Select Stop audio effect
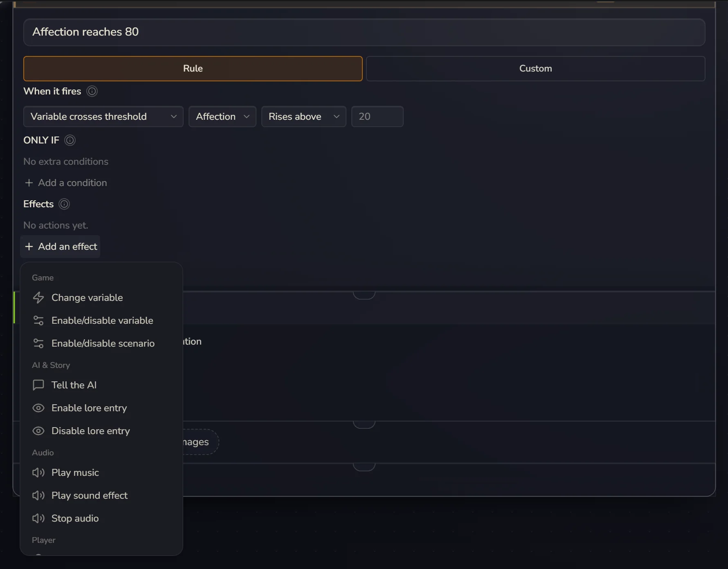 pyautogui.click(x=101, y=518)
